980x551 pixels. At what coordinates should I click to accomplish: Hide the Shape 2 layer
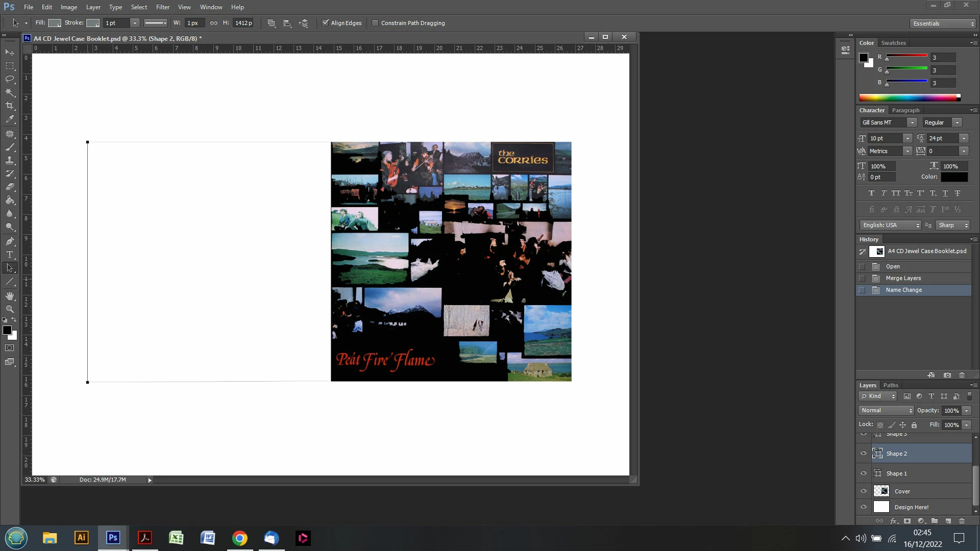click(x=864, y=453)
